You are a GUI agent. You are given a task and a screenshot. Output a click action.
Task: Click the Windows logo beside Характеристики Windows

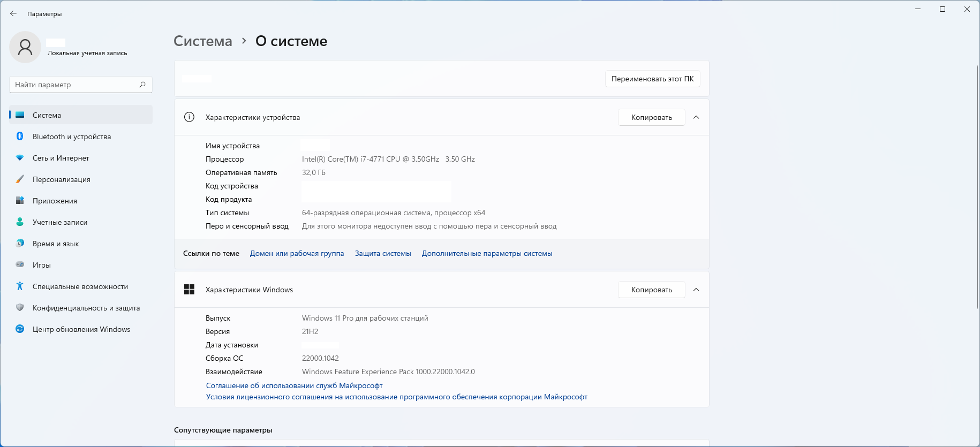point(189,290)
